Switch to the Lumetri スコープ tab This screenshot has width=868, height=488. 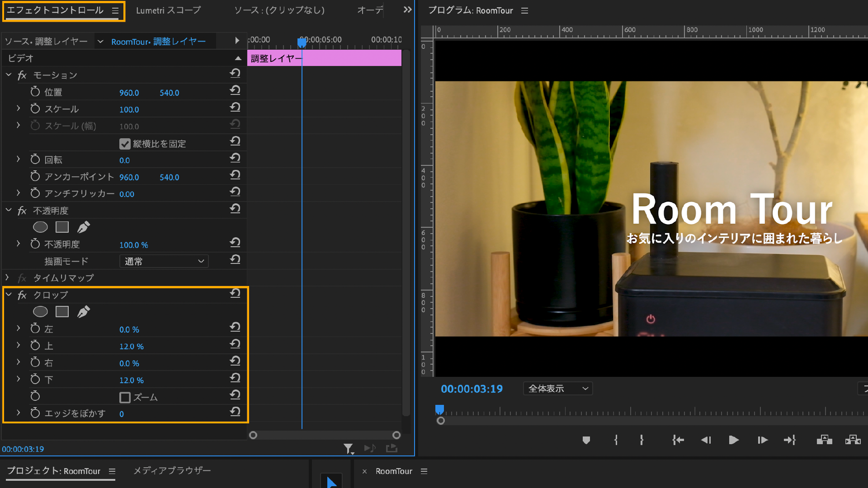pyautogui.click(x=168, y=10)
